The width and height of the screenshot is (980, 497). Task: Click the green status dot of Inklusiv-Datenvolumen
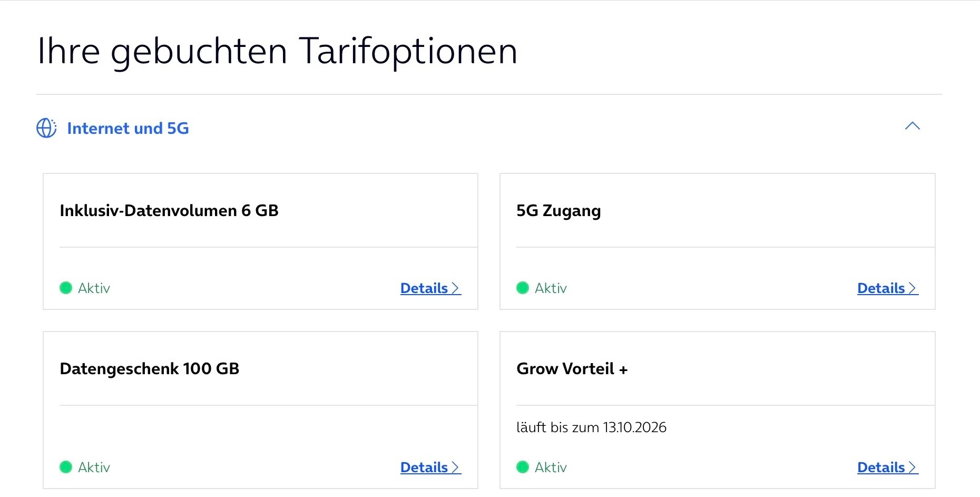click(66, 288)
